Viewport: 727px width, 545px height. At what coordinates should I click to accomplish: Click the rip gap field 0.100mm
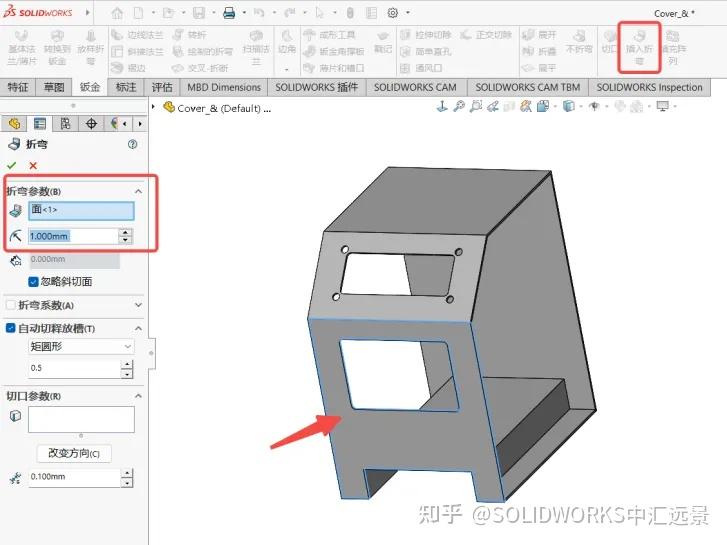[74, 477]
